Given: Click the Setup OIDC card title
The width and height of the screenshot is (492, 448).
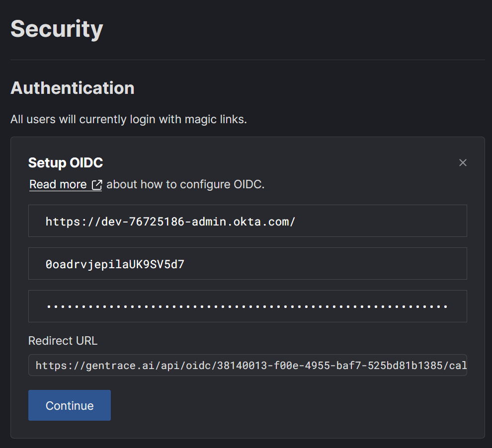Looking at the screenshot, I should (x=65, y=162).
